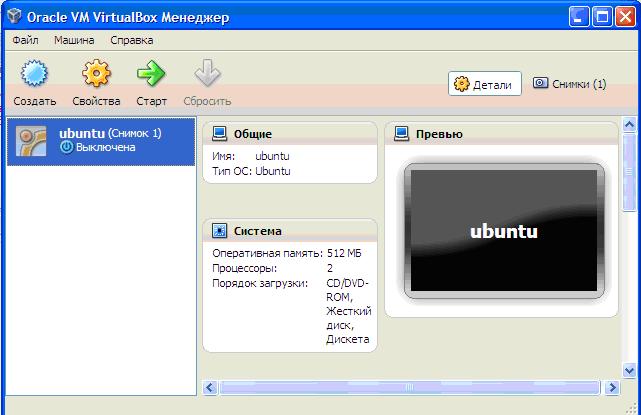
Task: Close the VirtualBox Менеджер window
Action: tap(625, 17)
